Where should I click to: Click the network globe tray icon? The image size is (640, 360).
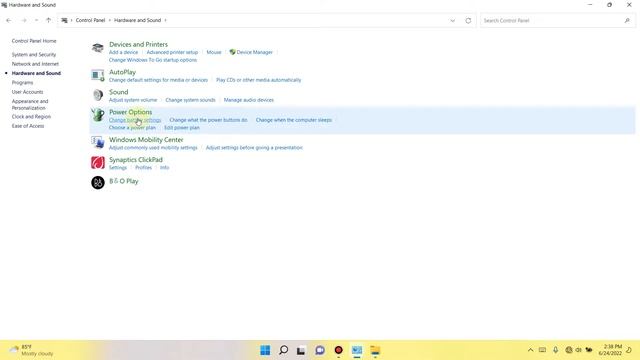[x=569, y=350]
